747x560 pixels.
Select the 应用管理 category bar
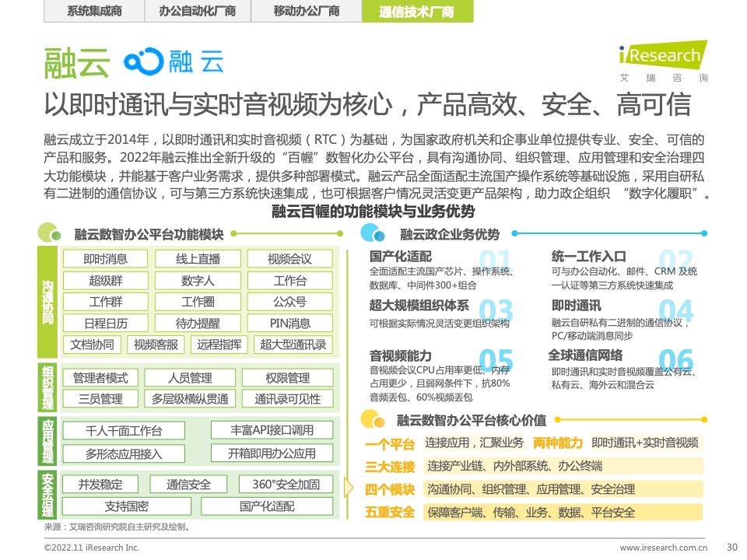click(47, 441)
